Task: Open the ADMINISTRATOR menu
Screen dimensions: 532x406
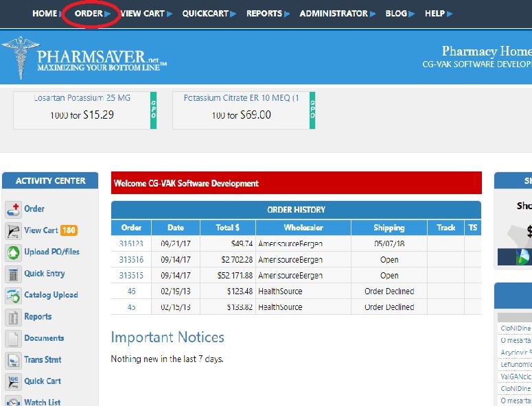Action: tap(334, 14)
